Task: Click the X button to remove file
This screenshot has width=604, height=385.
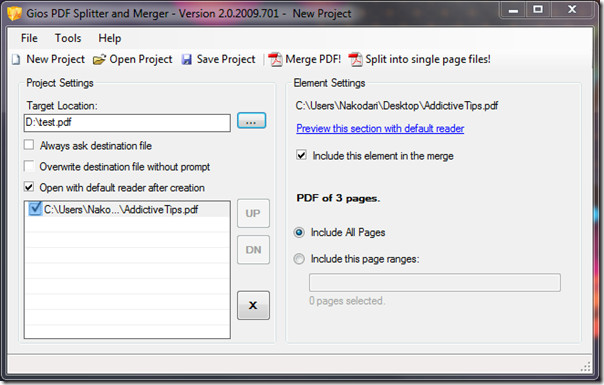Action: click(253, 305)
